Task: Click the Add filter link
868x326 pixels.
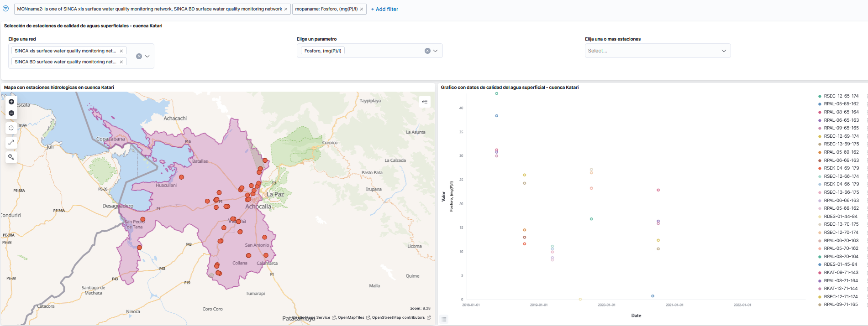Action: [x=384, y=9]
